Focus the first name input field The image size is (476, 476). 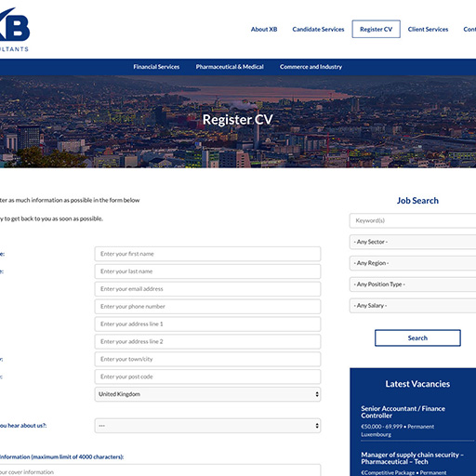click(x=207, y=254)
